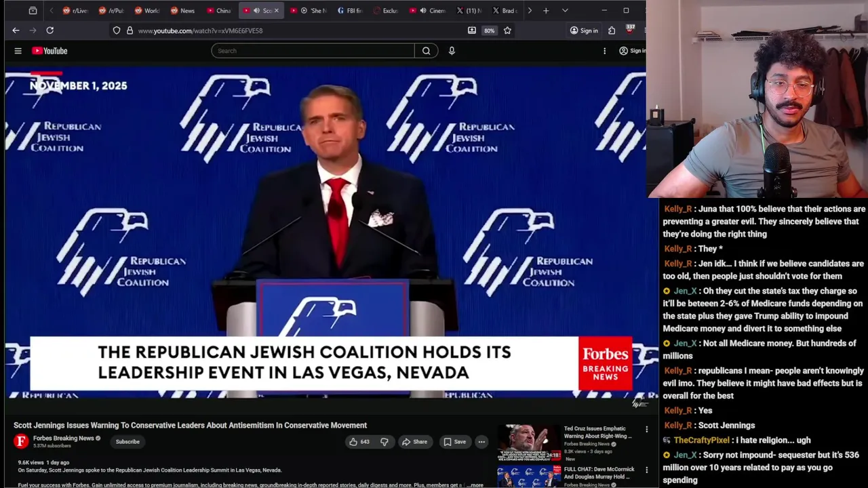868x488 pixels.
Task: Click the YouTube search magnifier button
Action: click(426, 51)
